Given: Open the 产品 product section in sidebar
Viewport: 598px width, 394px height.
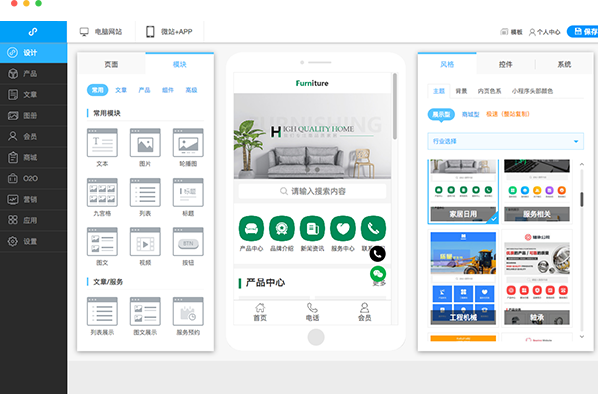Looking at the screenshot, I should [33, 74].
